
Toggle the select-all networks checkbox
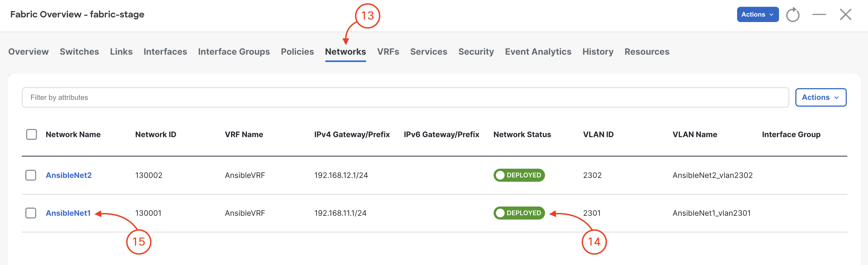coord(32,134)
